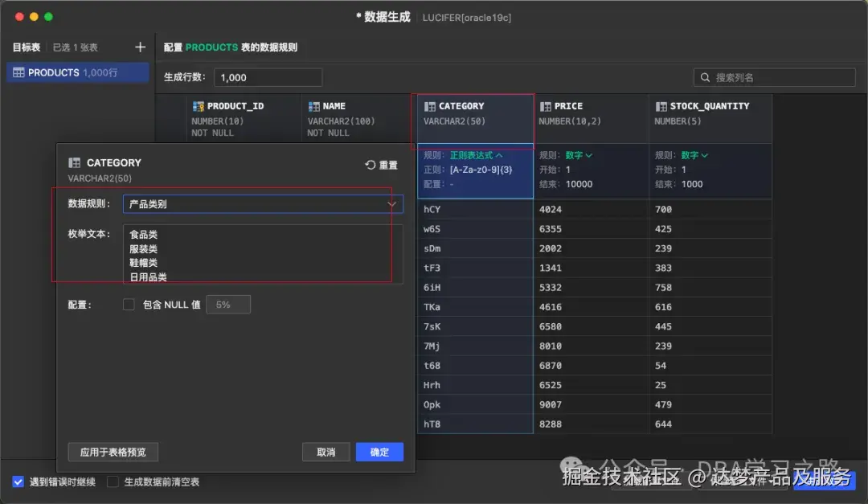Open the PRICE 数字 rule dropdown
This screenshot has height=504, width=868.
pos(579,156)
